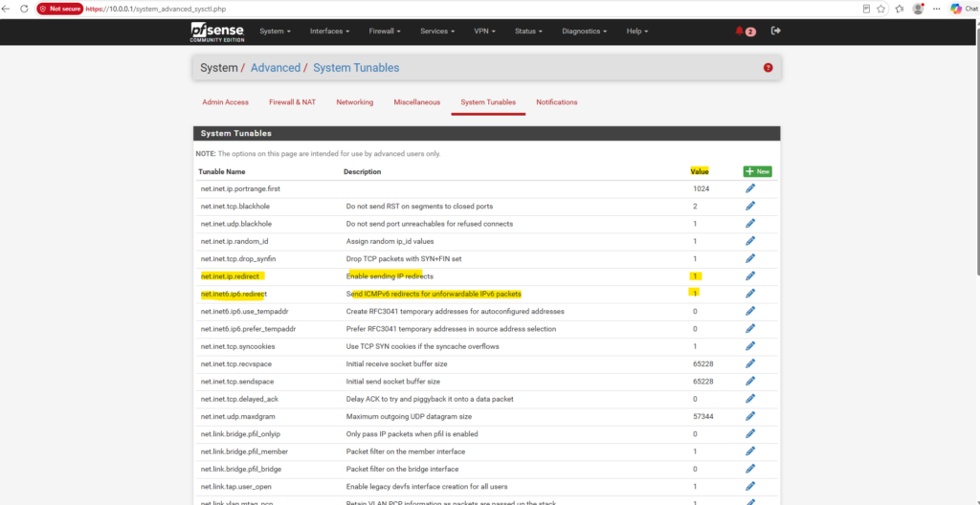Switch to the Firewall & NAT tab
The height and width of the screenshot is (505, 980).
(x=292, y=102)
